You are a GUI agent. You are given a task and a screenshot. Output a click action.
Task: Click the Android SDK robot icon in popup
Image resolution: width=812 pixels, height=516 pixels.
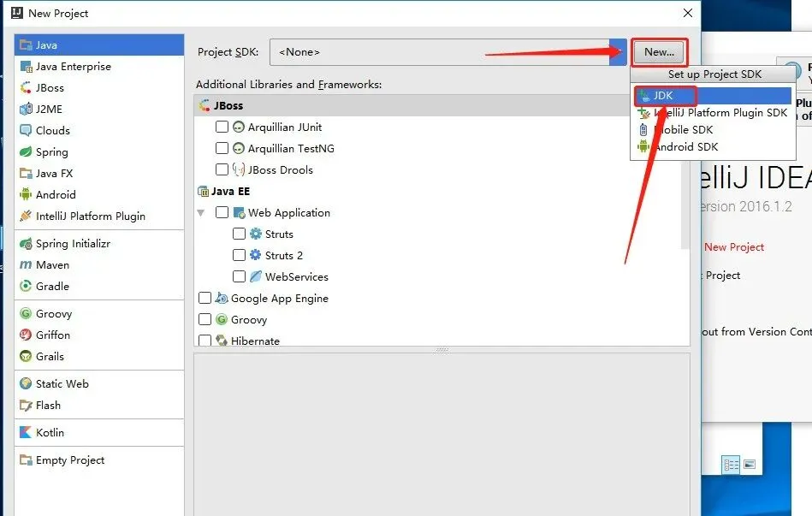point(643,146)
